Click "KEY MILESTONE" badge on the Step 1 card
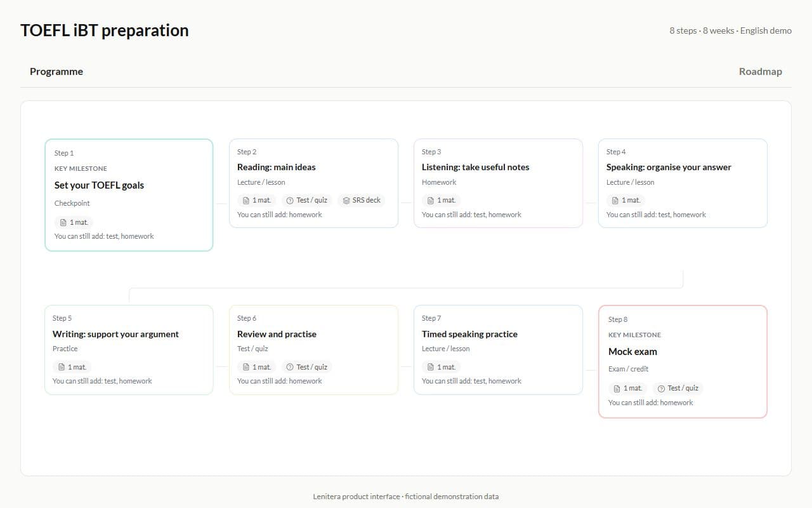This screenshot has width=812, height=508. point(81,169)
